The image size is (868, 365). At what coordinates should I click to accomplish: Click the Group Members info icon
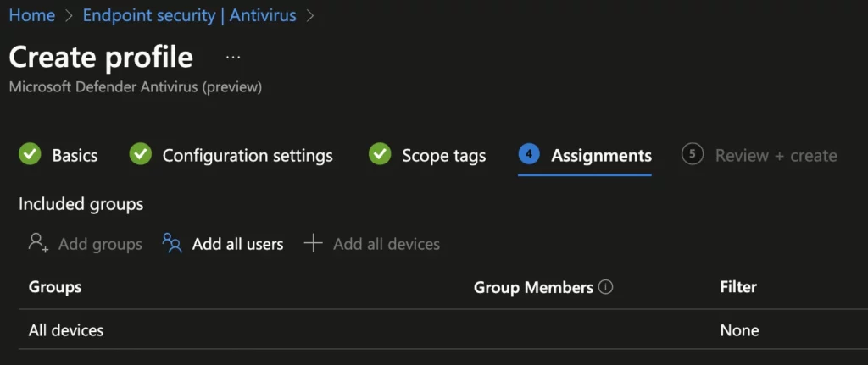coord(606,287)
